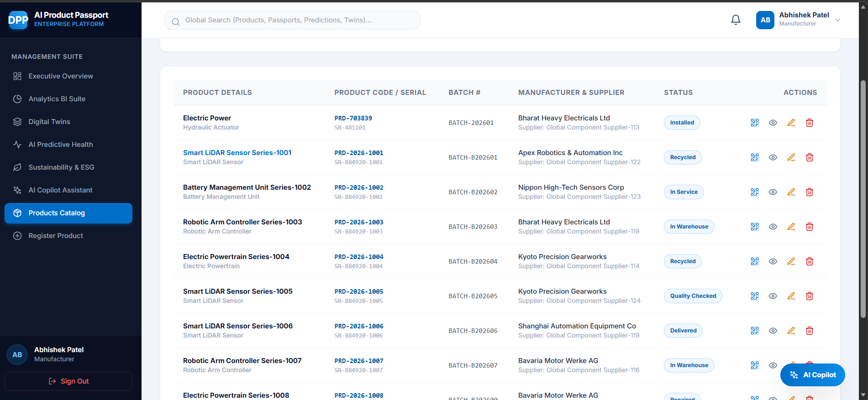View Battery Management Unit Series-1002 details

click(773, 192)
